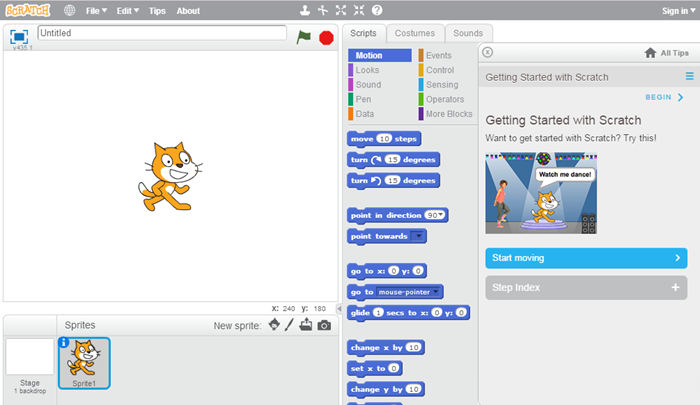
Task: Expand the Step Index section
Action: [x=586, y=288]
